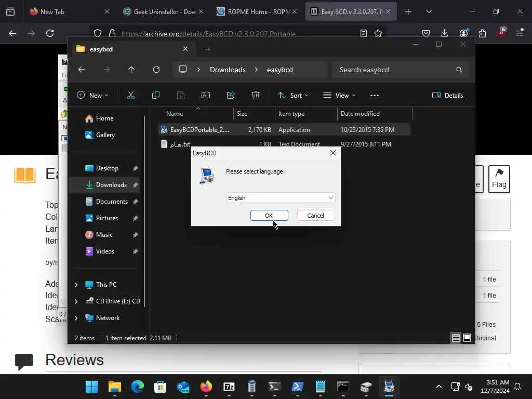Open the English language dropdown
The image size is (532, 399).
pos(281,198)
